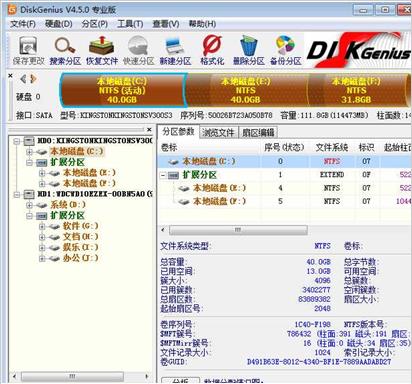Viewport: 412px width, 384px height.
Task: Click the 卷标 column header
Action: (209, 147)
